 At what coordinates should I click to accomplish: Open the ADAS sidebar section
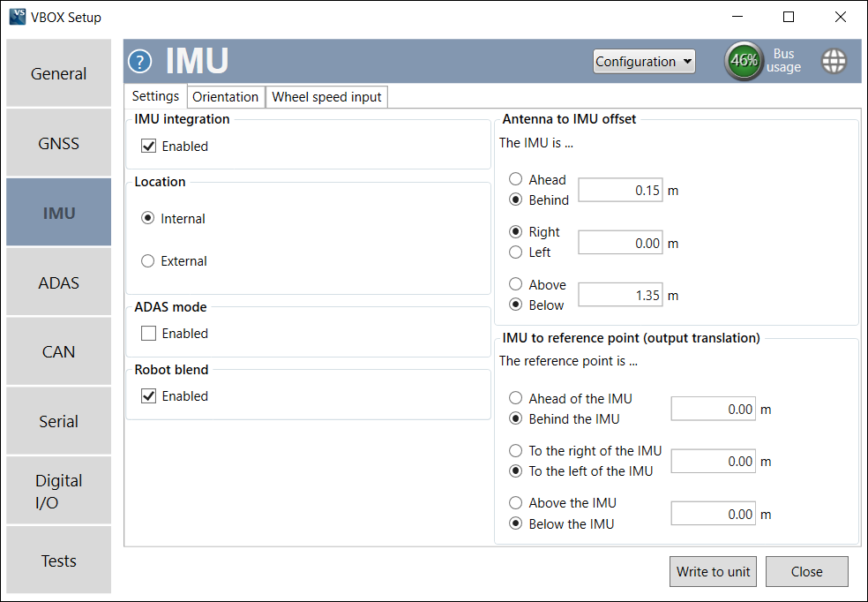[58, 282]
